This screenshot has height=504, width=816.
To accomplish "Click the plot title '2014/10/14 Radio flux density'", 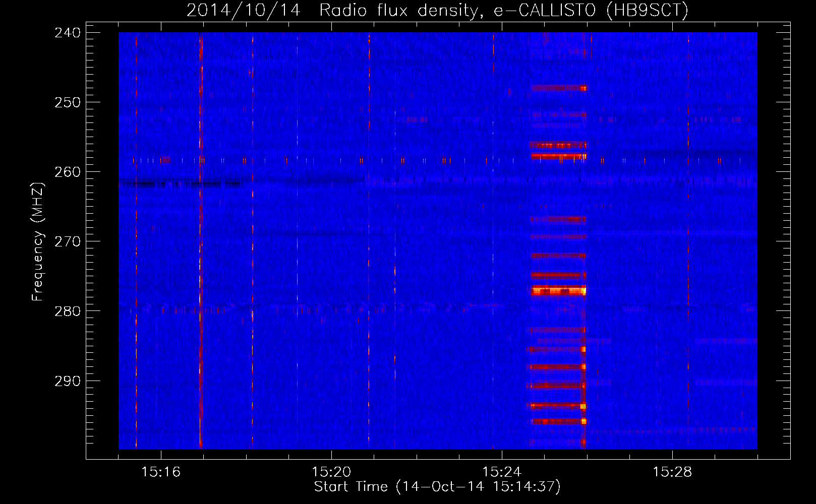I will 333,10.
